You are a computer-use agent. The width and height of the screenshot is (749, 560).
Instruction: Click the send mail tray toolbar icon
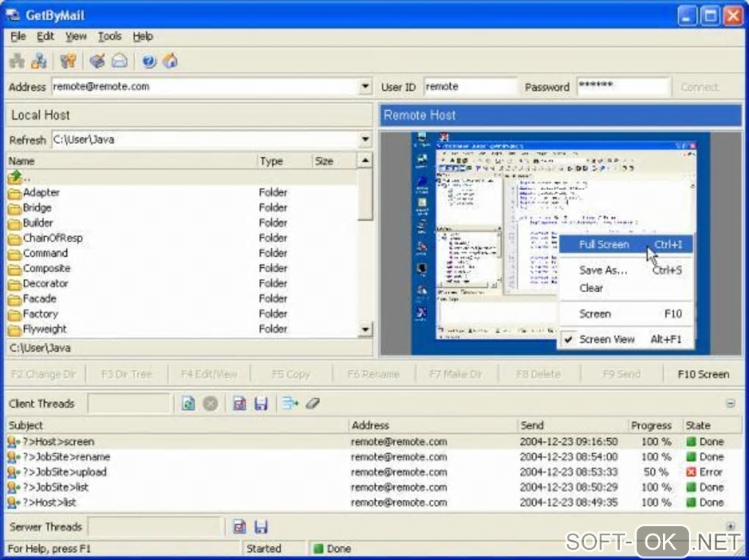97,61
